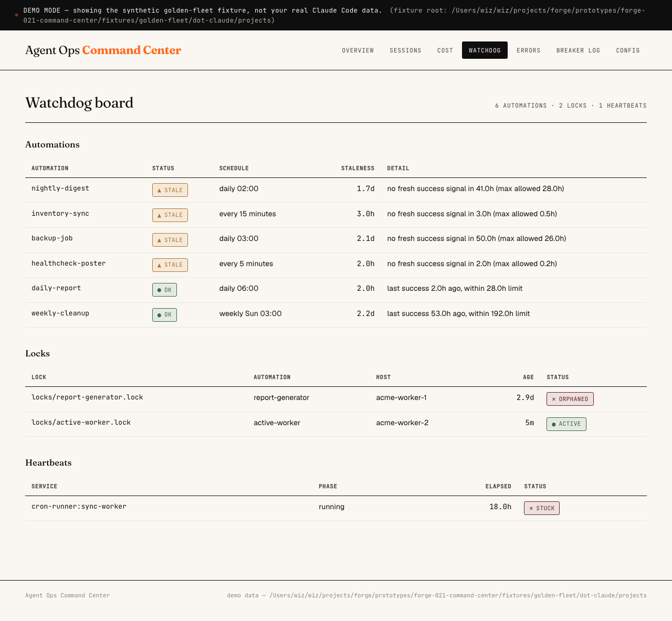This screenshot has height=621, width=672.
Task: Select the inventory-sync automation name
Action: coord(60,214)
